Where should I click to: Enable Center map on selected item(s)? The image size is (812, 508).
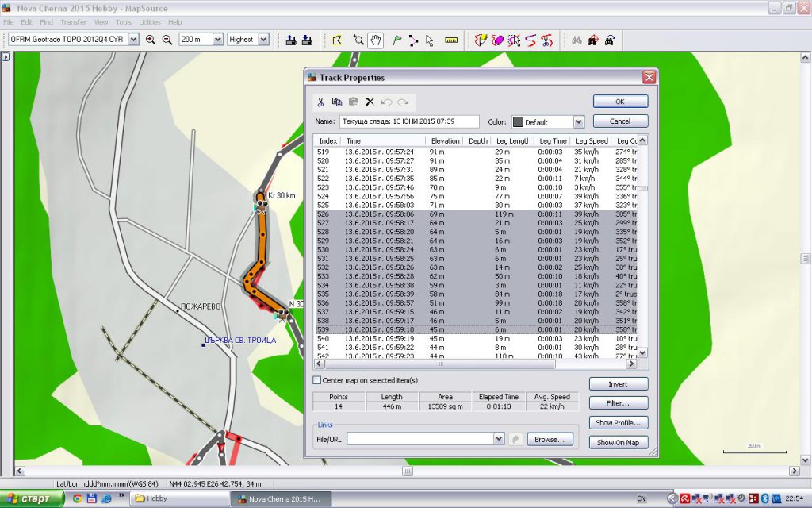coord(317,380)
